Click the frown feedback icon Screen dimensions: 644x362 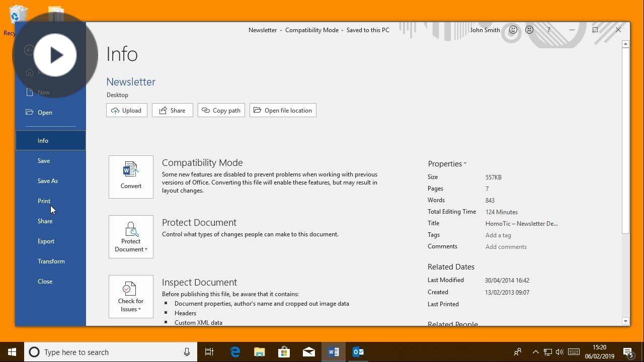(x=529, y=30)
